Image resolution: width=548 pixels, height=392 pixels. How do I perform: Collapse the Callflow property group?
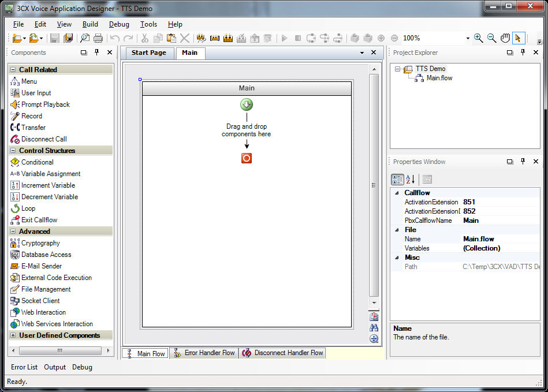[397, 193]
